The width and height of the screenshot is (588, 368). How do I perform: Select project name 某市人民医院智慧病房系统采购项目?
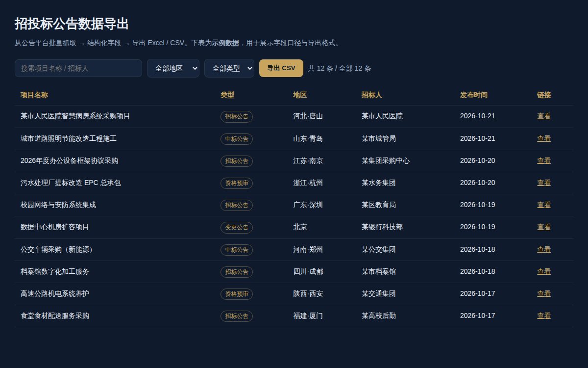[75, 116]
